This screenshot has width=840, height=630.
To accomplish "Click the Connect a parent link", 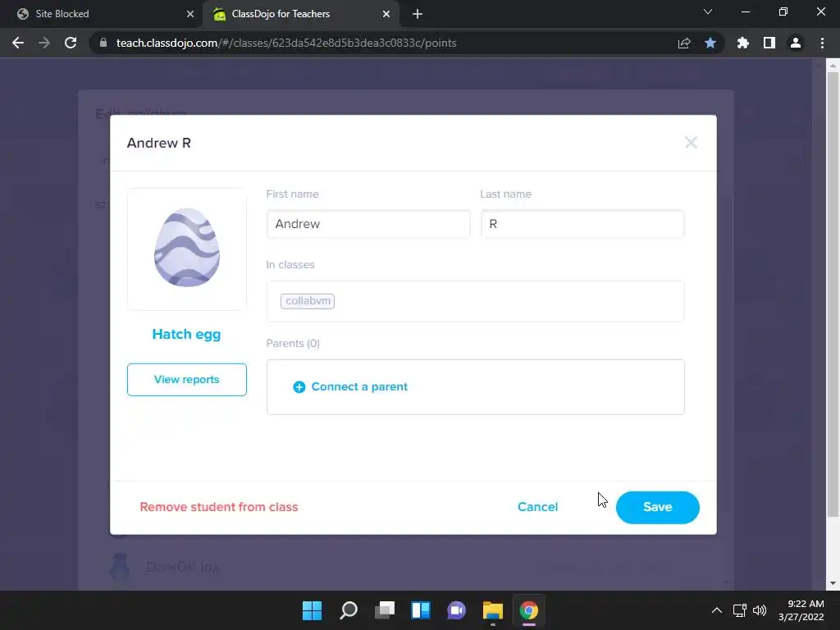I will click(359, 387).
